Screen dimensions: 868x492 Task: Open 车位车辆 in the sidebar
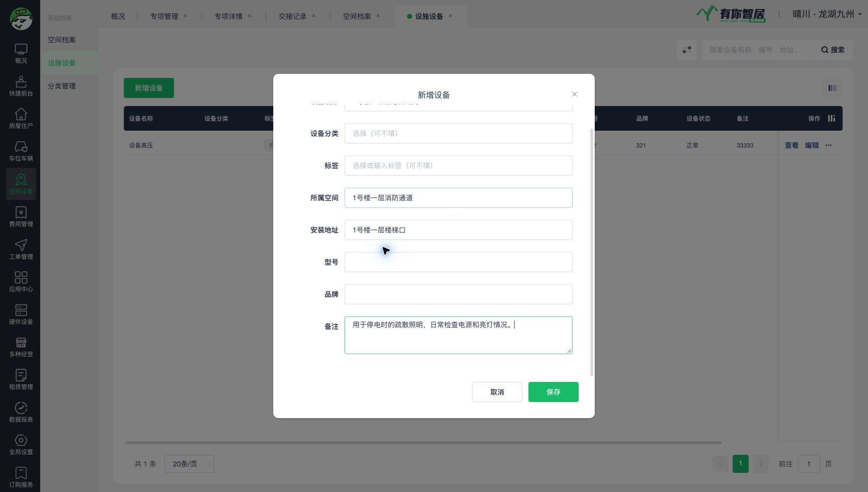coord(21,151)
